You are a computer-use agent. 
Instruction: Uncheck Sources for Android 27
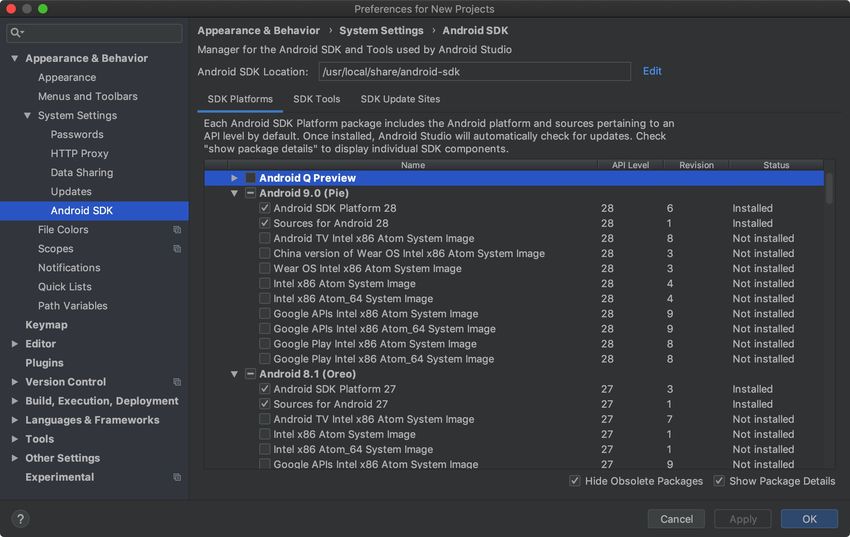point(264,404)
